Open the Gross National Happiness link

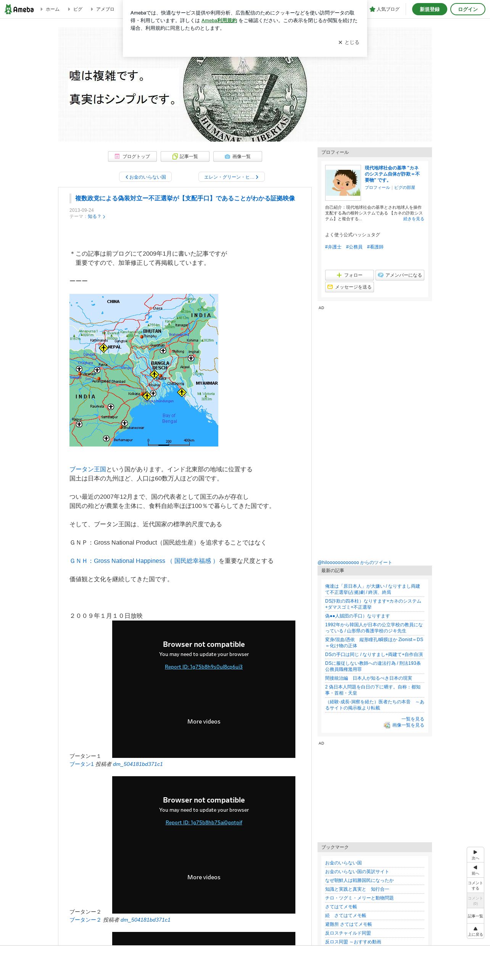click(143, 561)
